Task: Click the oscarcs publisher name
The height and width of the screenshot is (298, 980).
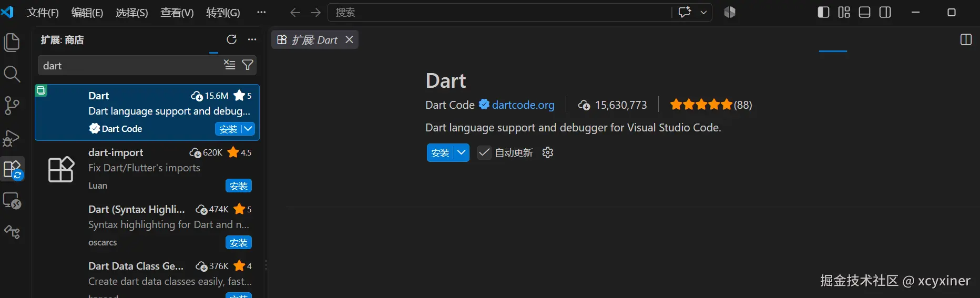Action: (x=103, y=242)
